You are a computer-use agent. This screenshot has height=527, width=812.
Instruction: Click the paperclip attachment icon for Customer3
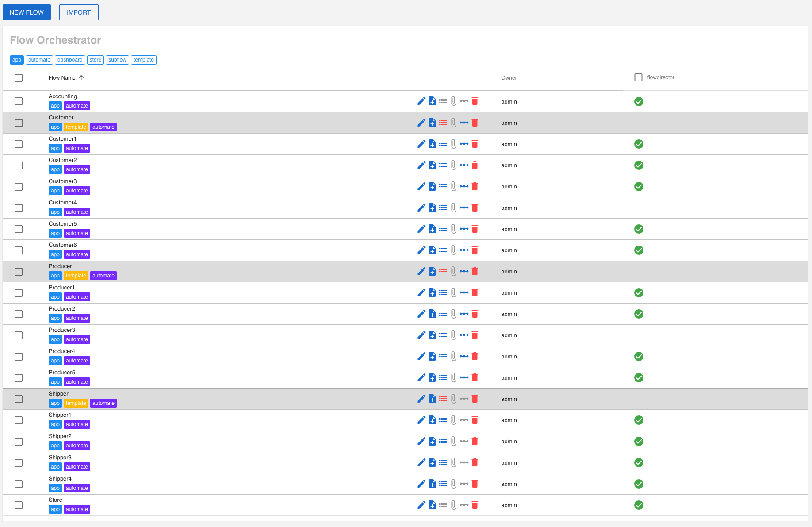[x=453, y=186]
